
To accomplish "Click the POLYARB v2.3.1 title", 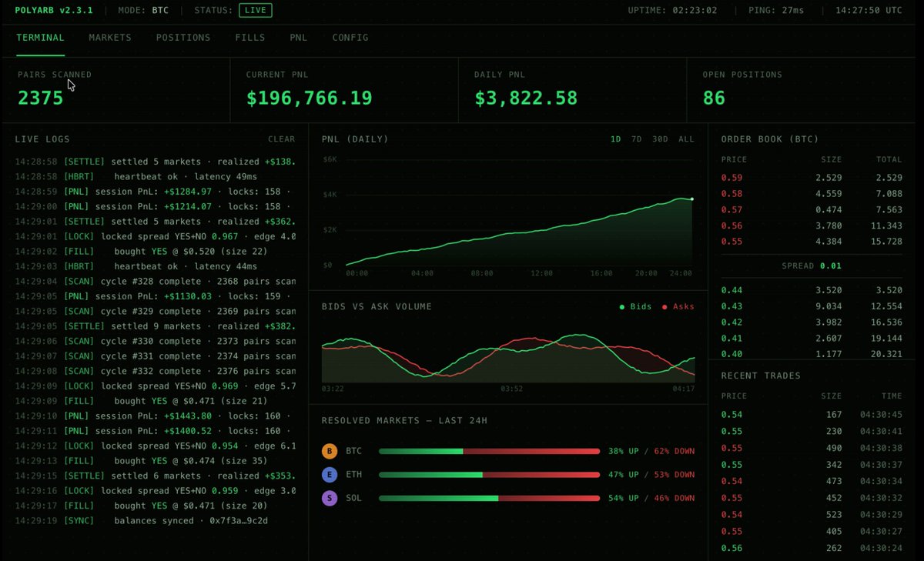I will coord(53,10).
